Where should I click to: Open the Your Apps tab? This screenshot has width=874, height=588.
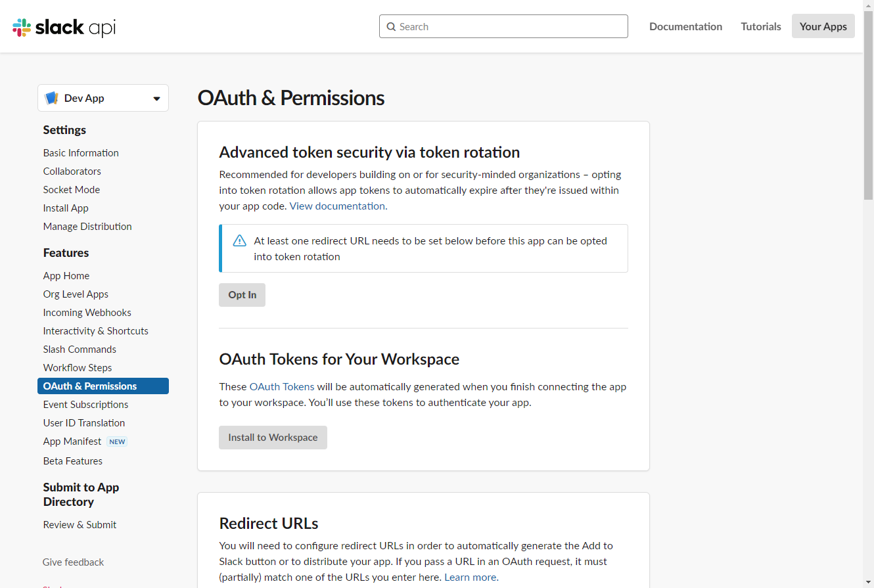coord(823,26)
